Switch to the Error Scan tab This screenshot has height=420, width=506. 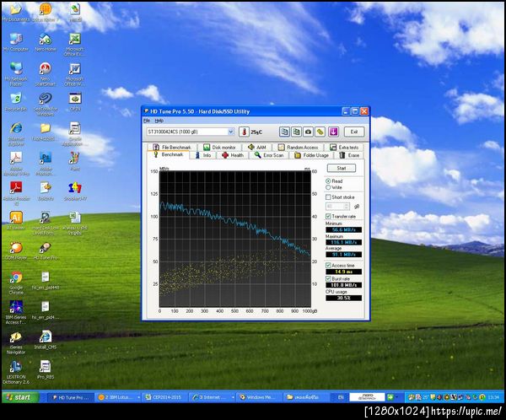pos(270,155)
